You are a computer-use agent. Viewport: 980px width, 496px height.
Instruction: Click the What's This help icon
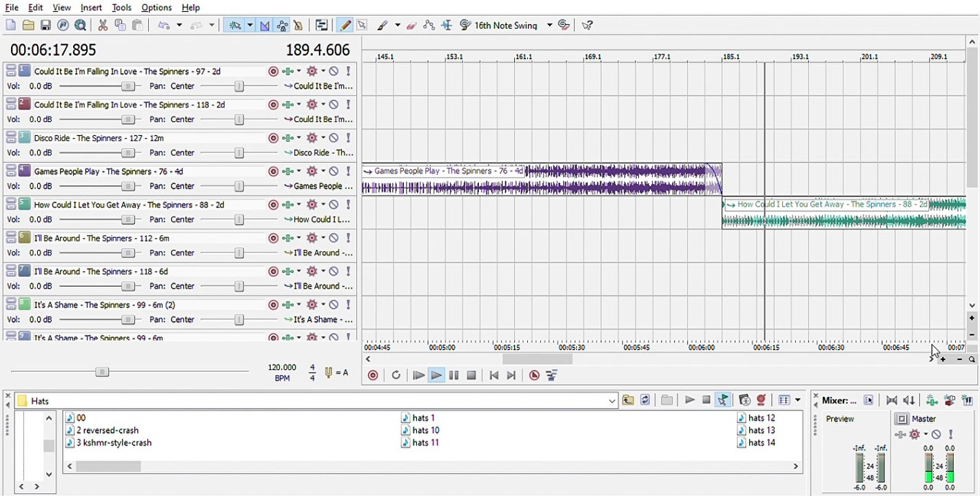[587, 25]
